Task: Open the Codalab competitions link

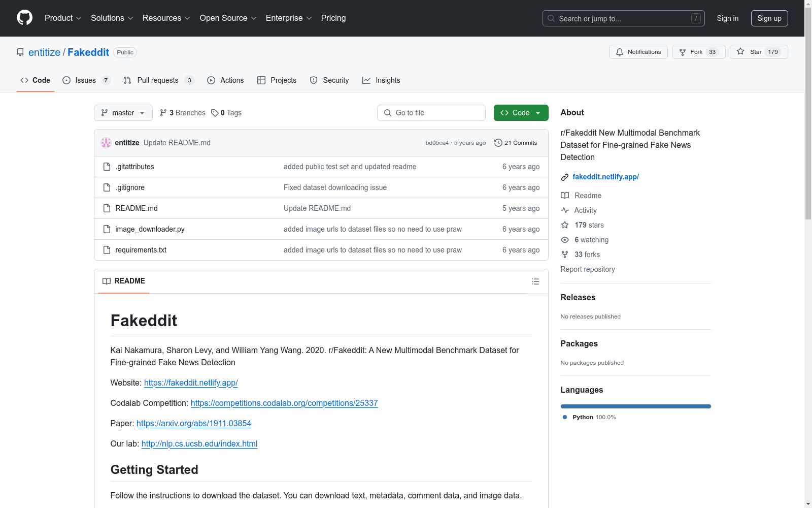Action: coord(284,403)
